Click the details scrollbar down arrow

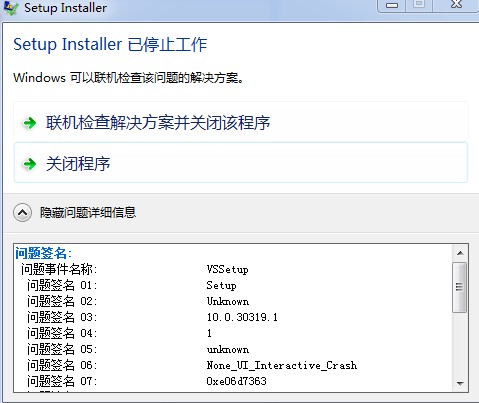(x=460, y=383)
